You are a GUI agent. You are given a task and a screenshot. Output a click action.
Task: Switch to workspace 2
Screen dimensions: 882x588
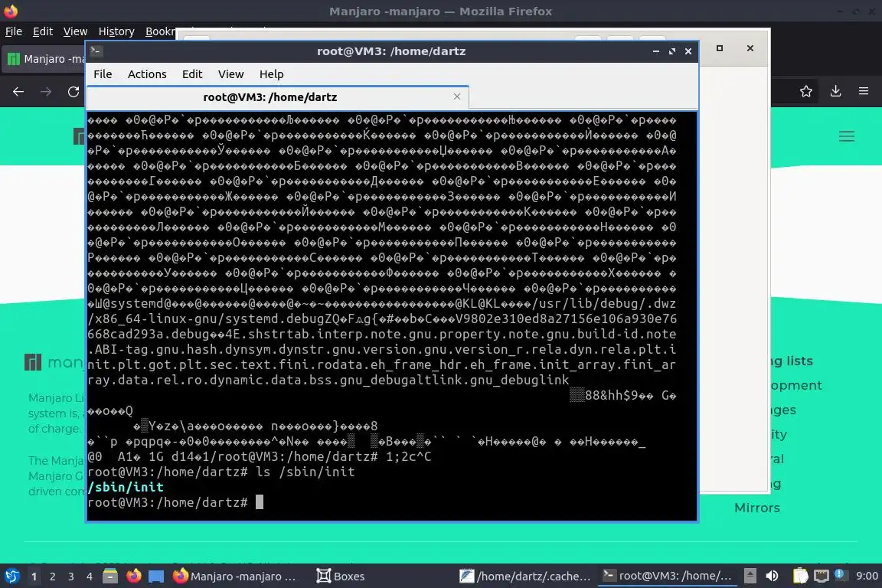coord(52,577)
